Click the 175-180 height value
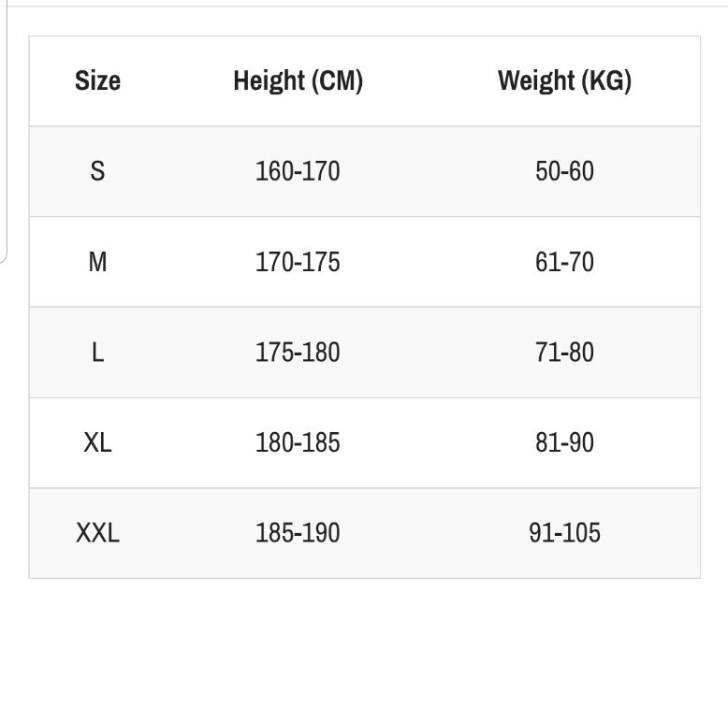The image size is (728, 722). click(298, 353)
